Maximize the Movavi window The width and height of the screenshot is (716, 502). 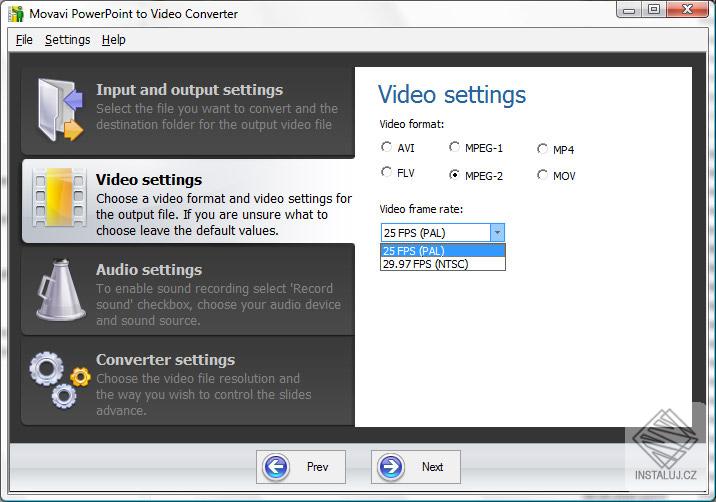click(654, 10)
